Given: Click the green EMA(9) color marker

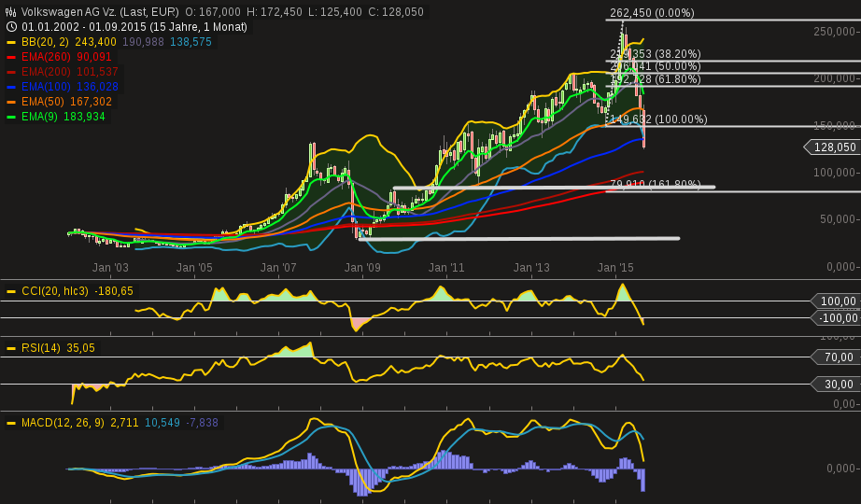Looking at the screenshot, I should tap(11, 117).
